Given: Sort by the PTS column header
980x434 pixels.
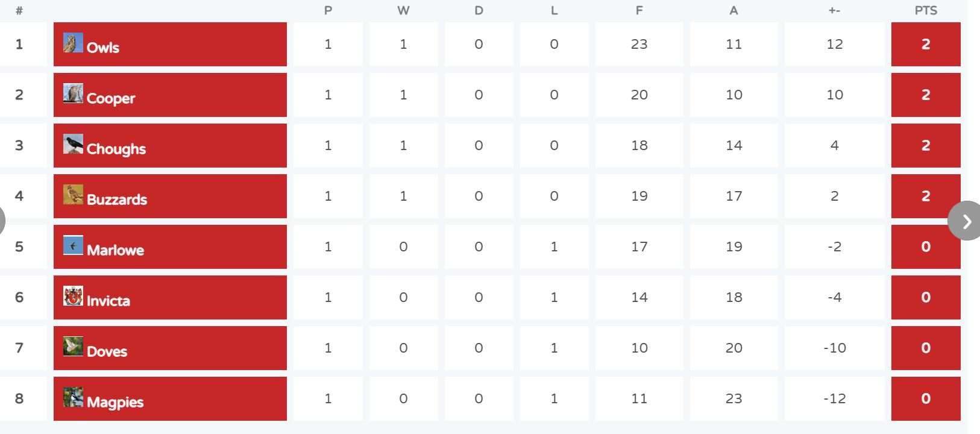Looking at the screenshot, I should 926,10.
